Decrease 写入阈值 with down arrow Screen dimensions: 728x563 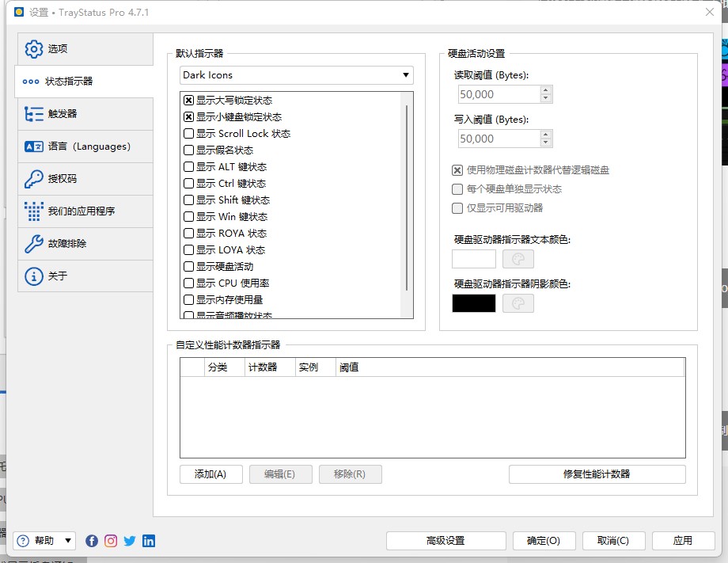pos(546,143)
